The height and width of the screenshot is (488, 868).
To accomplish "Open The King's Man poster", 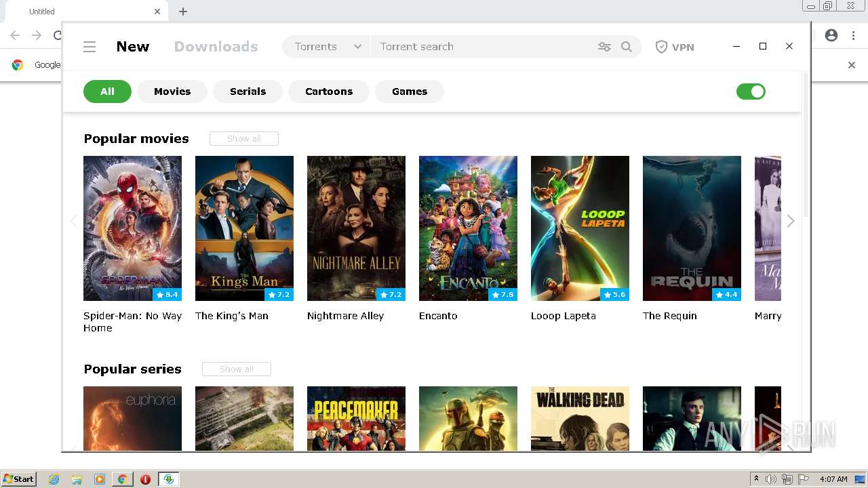I will point(244,228).
